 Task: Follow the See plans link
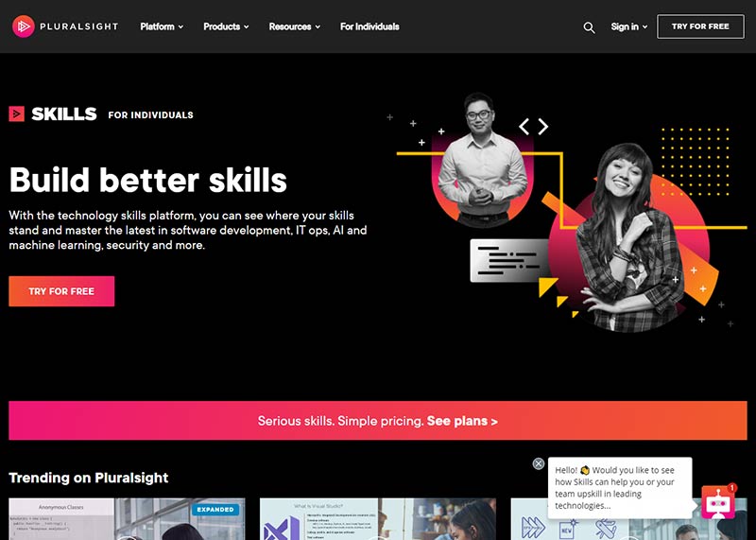[462, 421]
